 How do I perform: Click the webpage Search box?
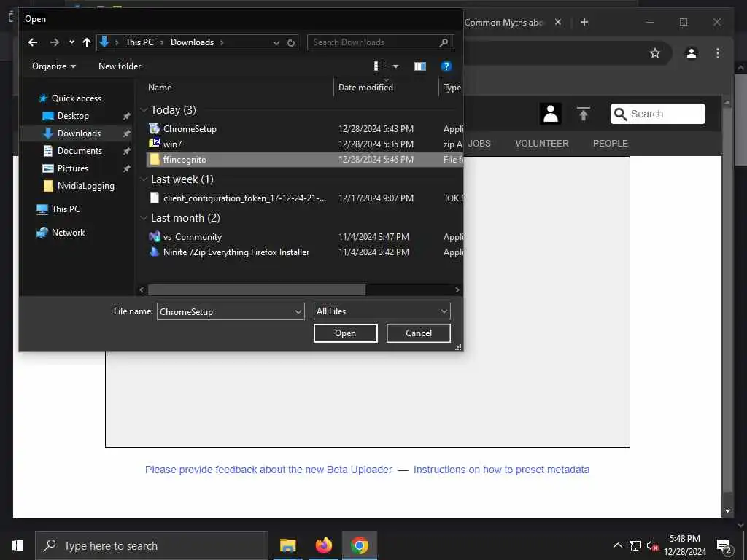pyautogui.click(x=657, y=114)
